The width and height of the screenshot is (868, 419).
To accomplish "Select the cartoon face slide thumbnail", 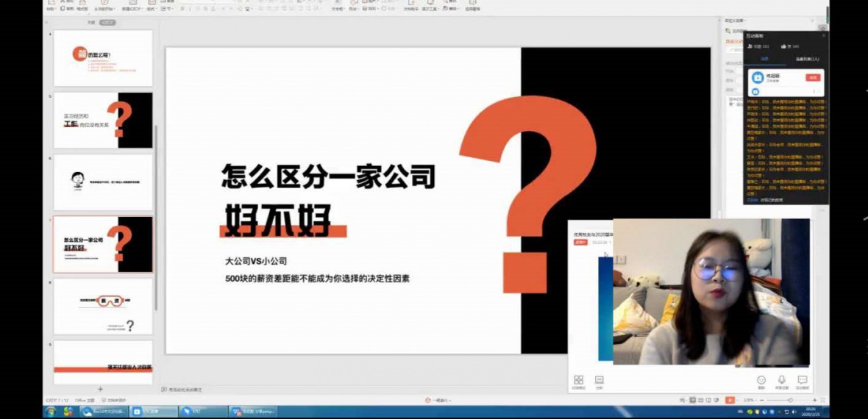I will click(x=103, y=182).
